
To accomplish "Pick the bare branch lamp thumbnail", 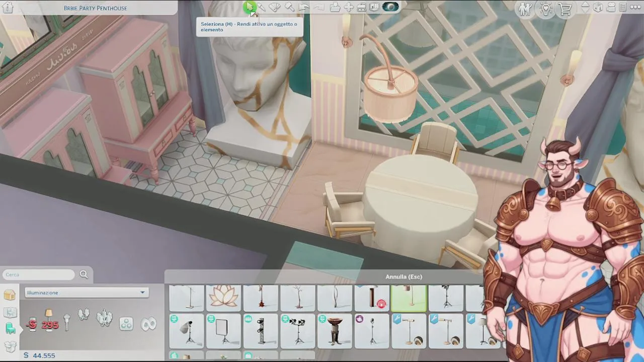I will (298, 298).
